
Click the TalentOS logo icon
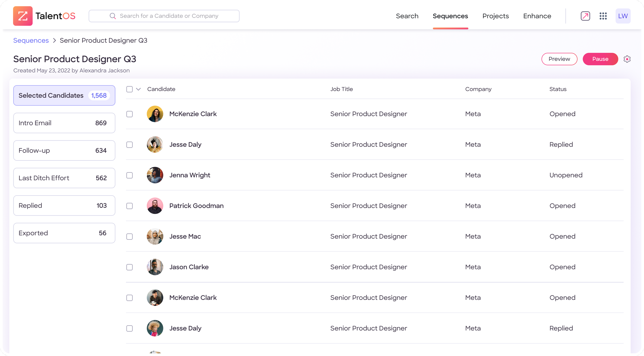click(23, 16)
